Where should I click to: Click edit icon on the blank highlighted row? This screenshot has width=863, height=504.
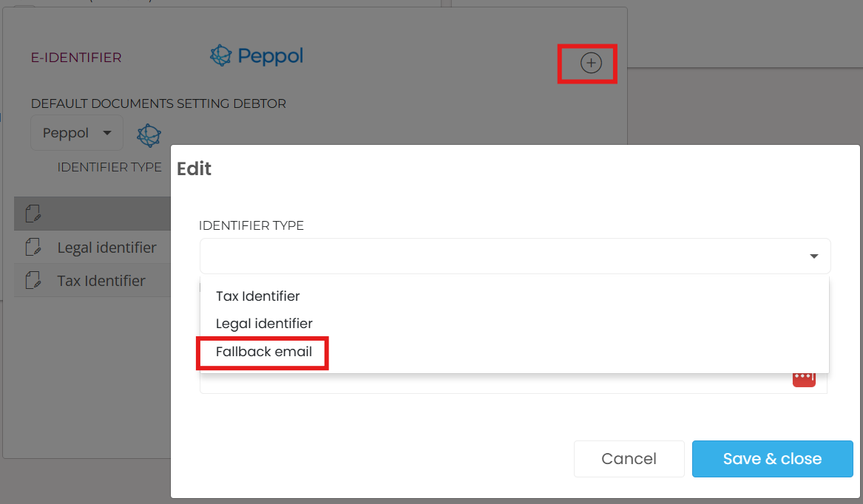[x=33, y=214]
